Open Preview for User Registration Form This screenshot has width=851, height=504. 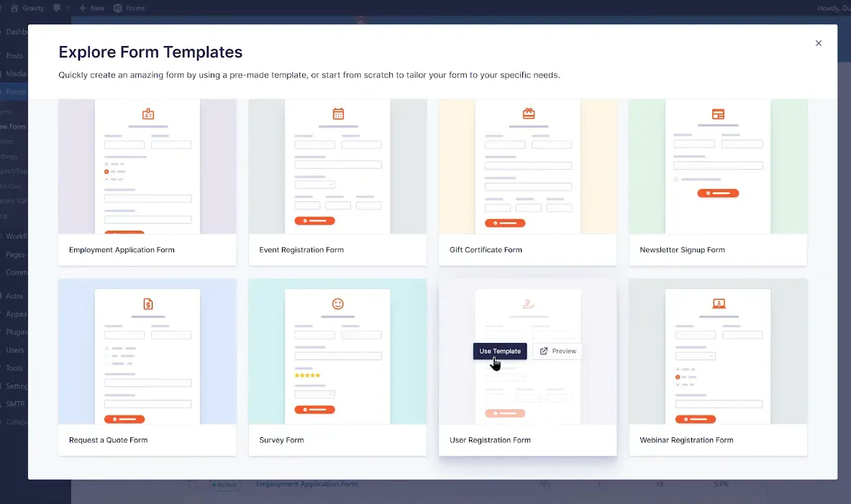pyautogui.click(x=558, y=351)
